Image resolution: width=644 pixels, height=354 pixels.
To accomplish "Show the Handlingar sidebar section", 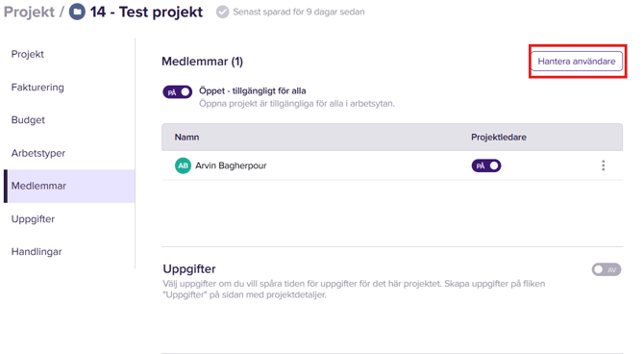I will [x=37, y=252].
